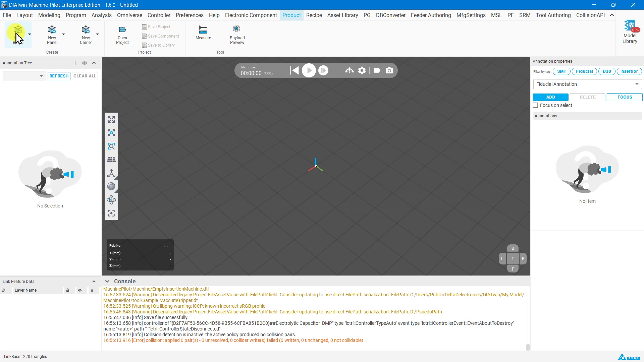Screen dimensions: 644x362
Task: Expand the New Carrier dropdown arrow
Action: (x=97, y=34)
